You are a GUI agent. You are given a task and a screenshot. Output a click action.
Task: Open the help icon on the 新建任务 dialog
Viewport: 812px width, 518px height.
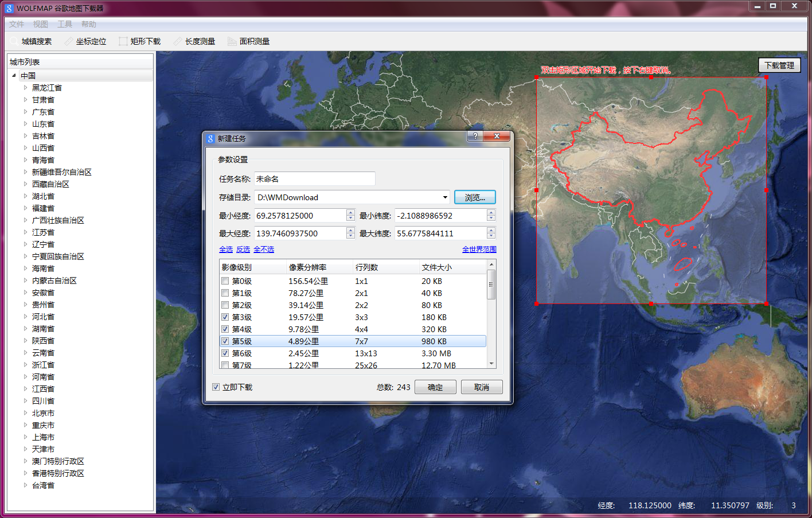(x=474, y=136)
